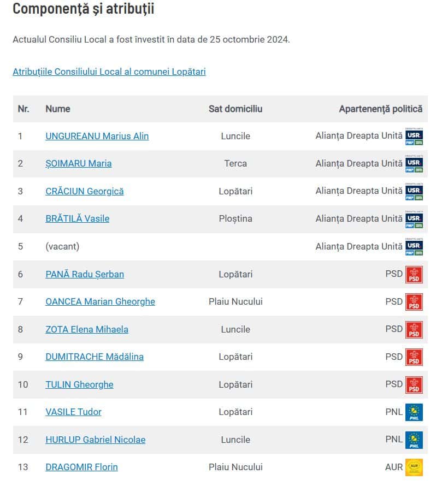Open DUMITRACHE Mădălina councillor link
448x486 pixels.
[94, 357]
